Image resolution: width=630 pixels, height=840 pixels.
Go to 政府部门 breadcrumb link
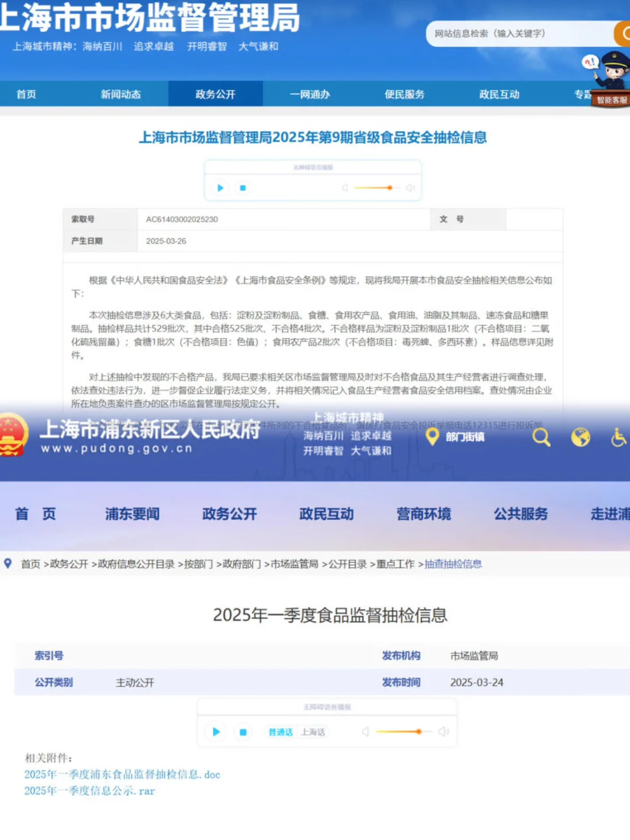[x=242, y=564]
